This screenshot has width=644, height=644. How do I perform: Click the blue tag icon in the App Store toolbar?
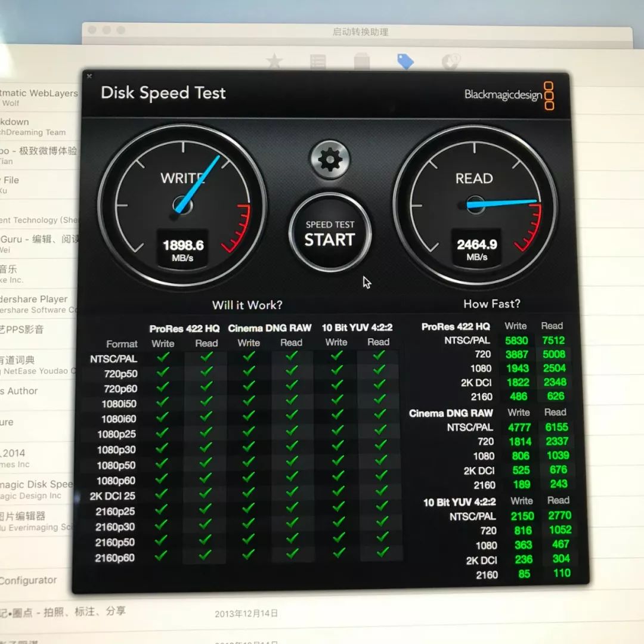pyautogui.click(x=405, y=61)
